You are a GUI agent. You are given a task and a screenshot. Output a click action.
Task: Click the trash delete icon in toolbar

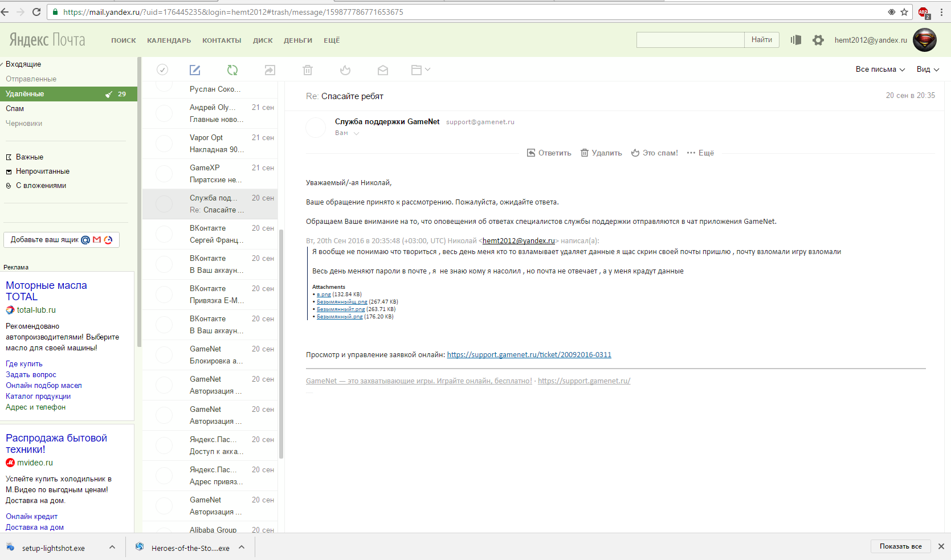pyautogui.click(x=308, y=70)
